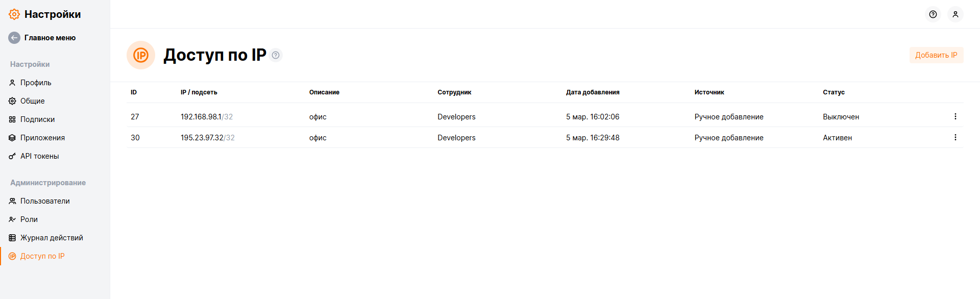Click the orange gear icon beside Настройки

(x=14, y=14)
